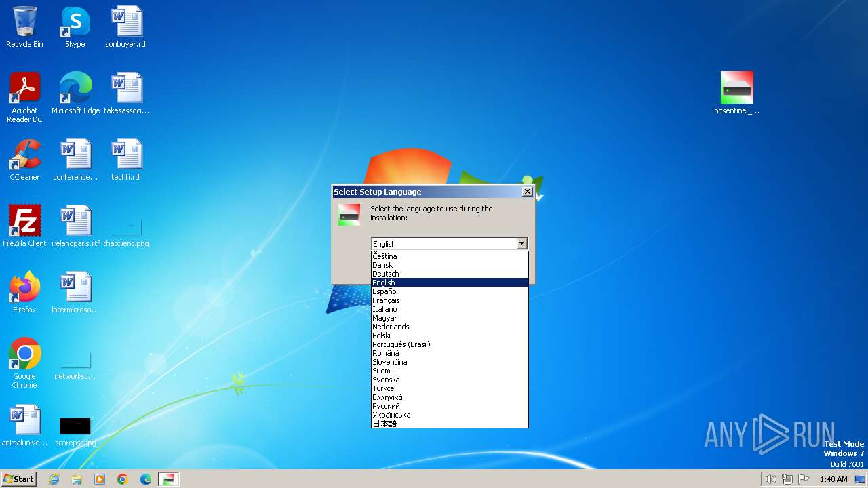Select animalunive... document icon
Viewport: 868px width, 488px height.
(x=24, y=426)
